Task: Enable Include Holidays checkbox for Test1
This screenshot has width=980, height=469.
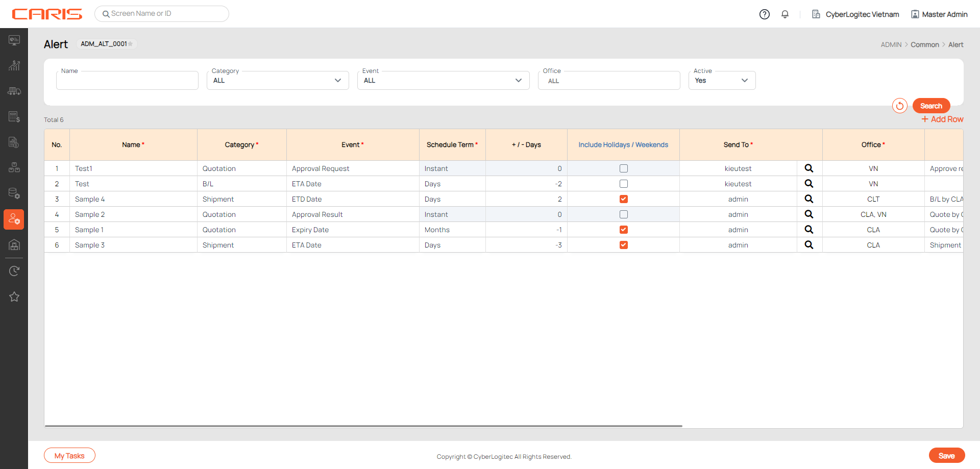Action: pyautogui.click(x=623, y=168)
